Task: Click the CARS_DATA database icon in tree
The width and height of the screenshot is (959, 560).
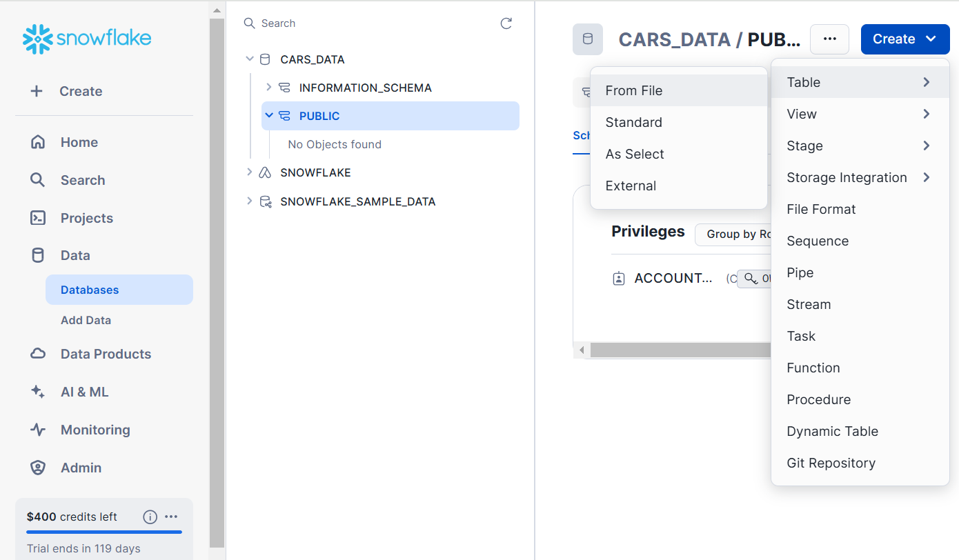Action: (265, 59)
